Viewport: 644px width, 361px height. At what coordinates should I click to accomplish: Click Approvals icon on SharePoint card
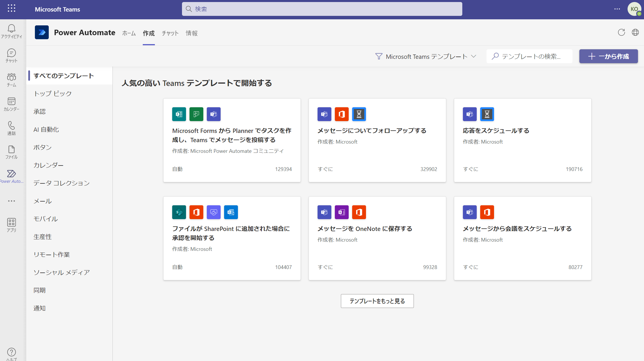[x=214, y=212]
